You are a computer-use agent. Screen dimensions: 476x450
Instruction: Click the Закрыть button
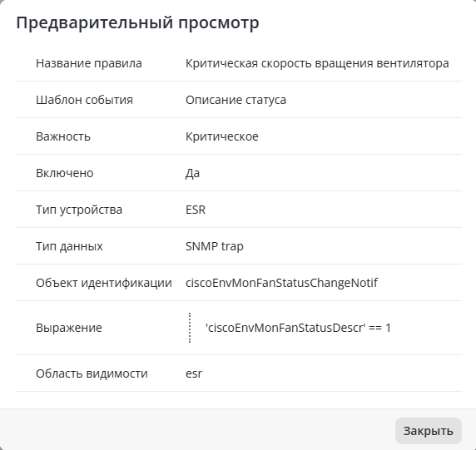coord(428,431)
